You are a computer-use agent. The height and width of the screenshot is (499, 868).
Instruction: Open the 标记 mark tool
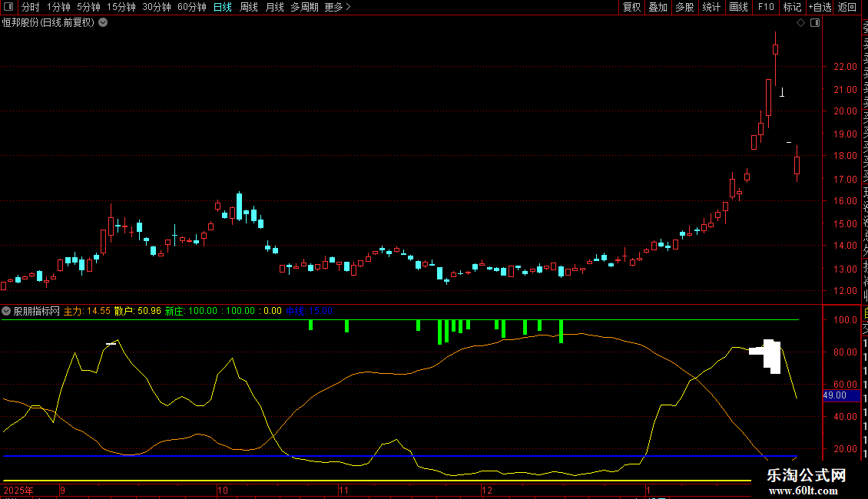[x=792, y=7]
